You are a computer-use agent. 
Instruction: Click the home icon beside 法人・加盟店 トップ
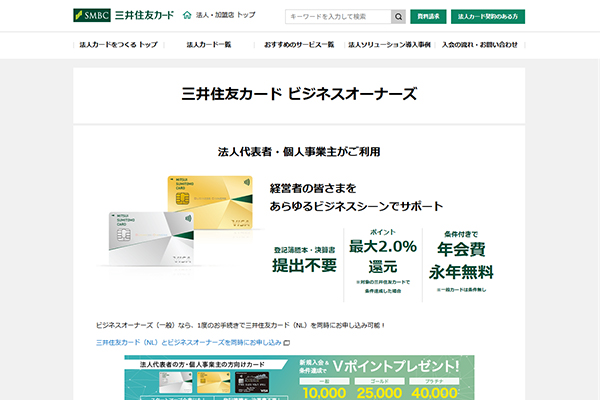click(x=187, y=15)
